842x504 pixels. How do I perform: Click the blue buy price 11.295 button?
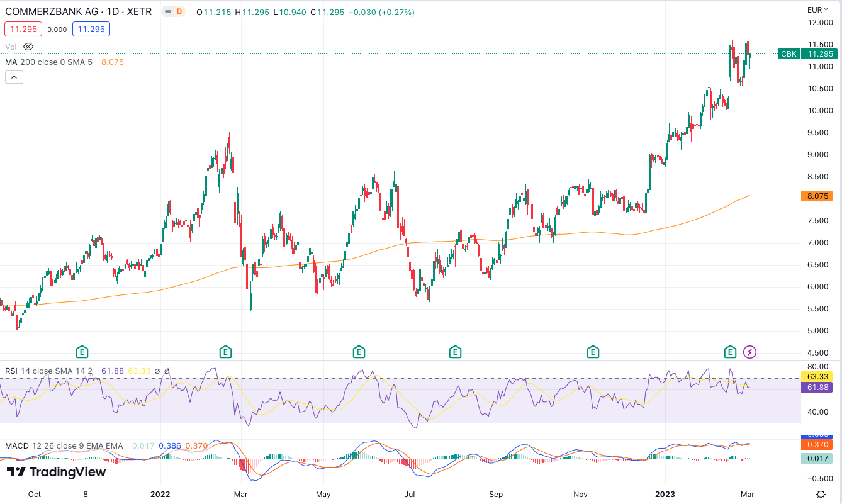pyautogui.click(x=91, y=29)
